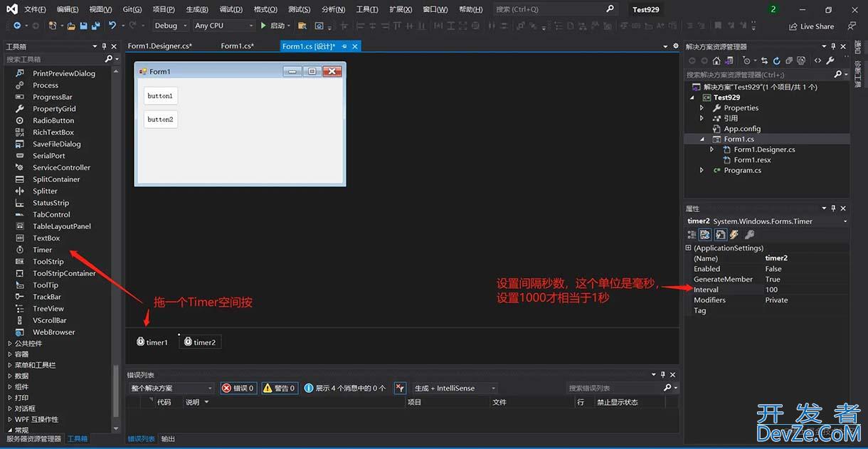The width and height of the screenshot is (868, 449).
Task: Click the wrench Properties icon in Solution Explorer
Action: [830, 60]
